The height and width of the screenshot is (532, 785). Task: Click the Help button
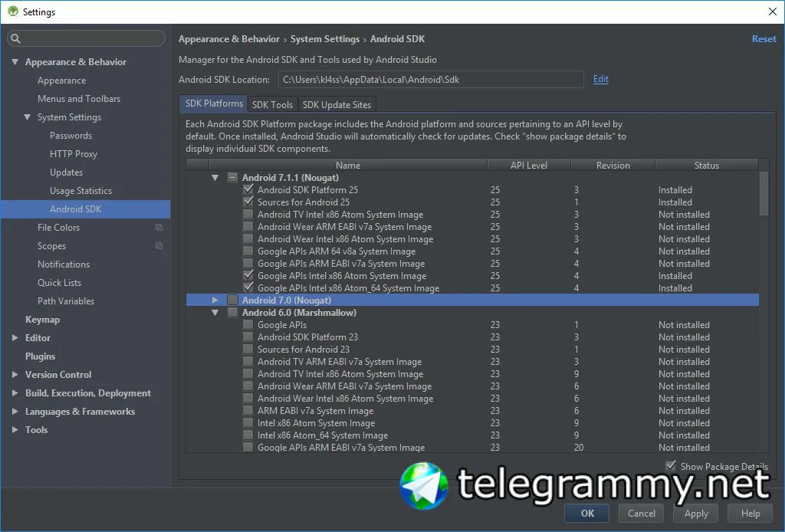coord(750,513)
